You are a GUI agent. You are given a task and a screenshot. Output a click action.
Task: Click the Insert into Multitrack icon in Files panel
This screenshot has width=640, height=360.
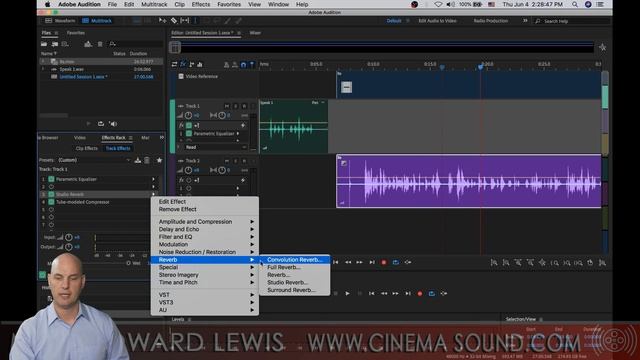(88, 44)
